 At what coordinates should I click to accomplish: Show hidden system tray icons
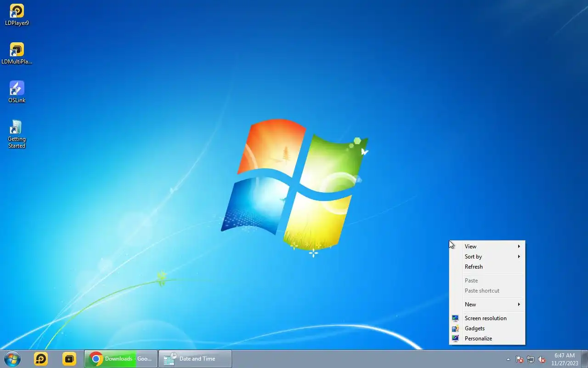(508, 359)
